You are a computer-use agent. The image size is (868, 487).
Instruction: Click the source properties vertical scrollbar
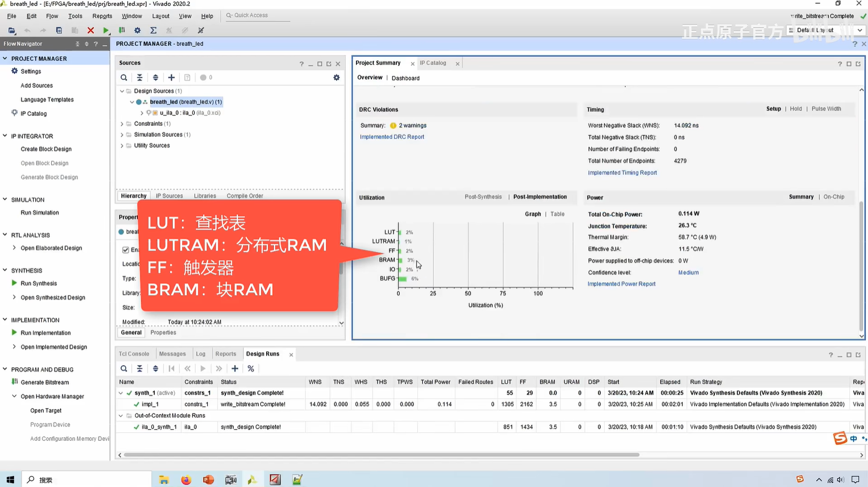coord(341,267)
